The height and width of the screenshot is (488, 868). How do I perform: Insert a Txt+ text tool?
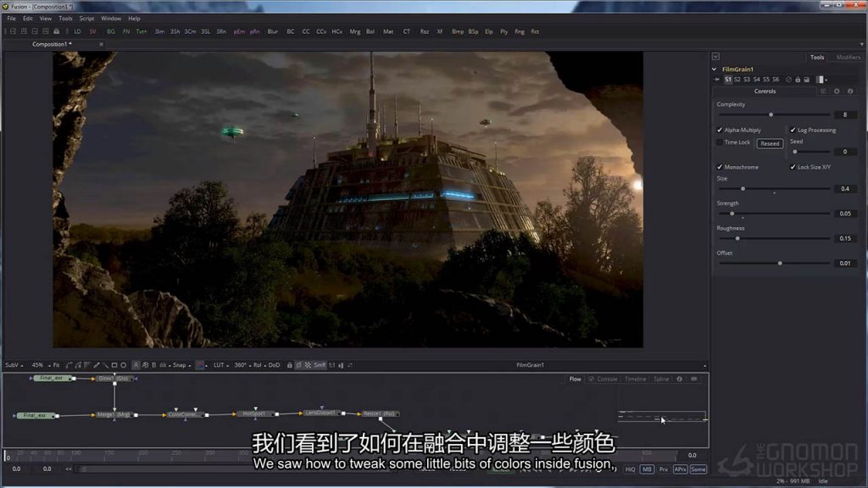pos(142,31)
